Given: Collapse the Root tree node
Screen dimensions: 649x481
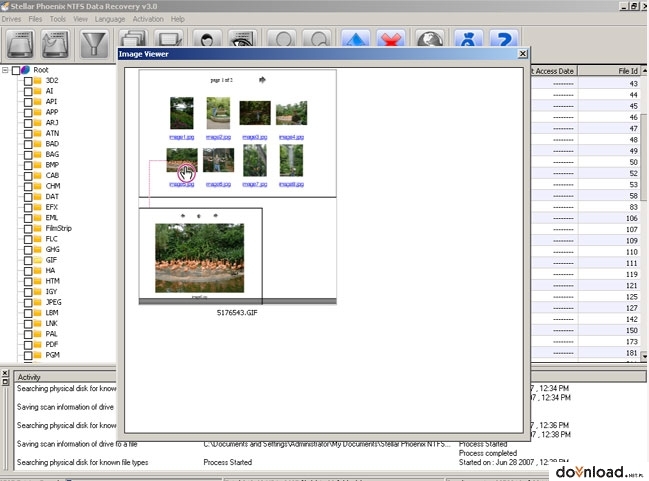Looking at the screenshot, I should (x=5, y=70).
